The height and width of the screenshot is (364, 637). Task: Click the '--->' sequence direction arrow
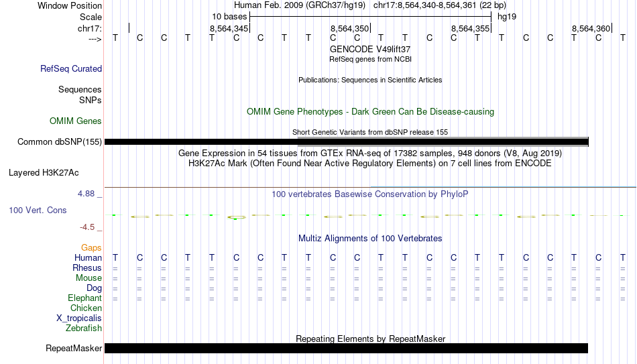95,39
